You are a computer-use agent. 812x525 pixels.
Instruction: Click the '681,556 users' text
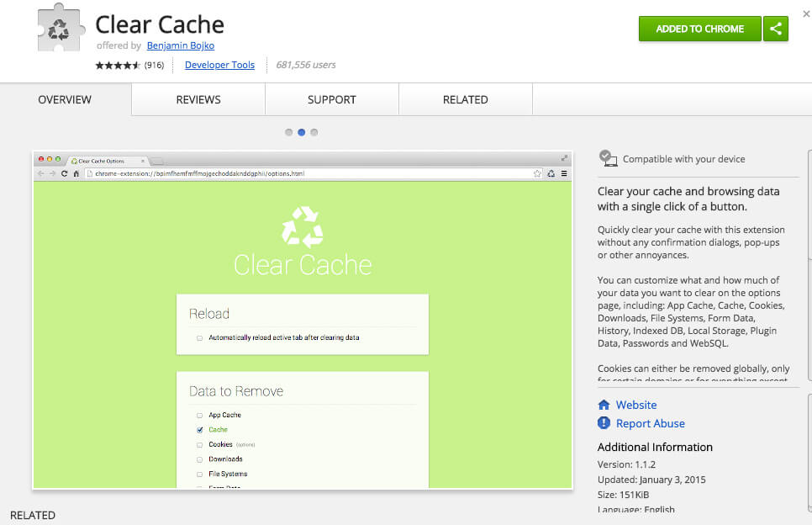pyautogui.click(x=305, y=65)
